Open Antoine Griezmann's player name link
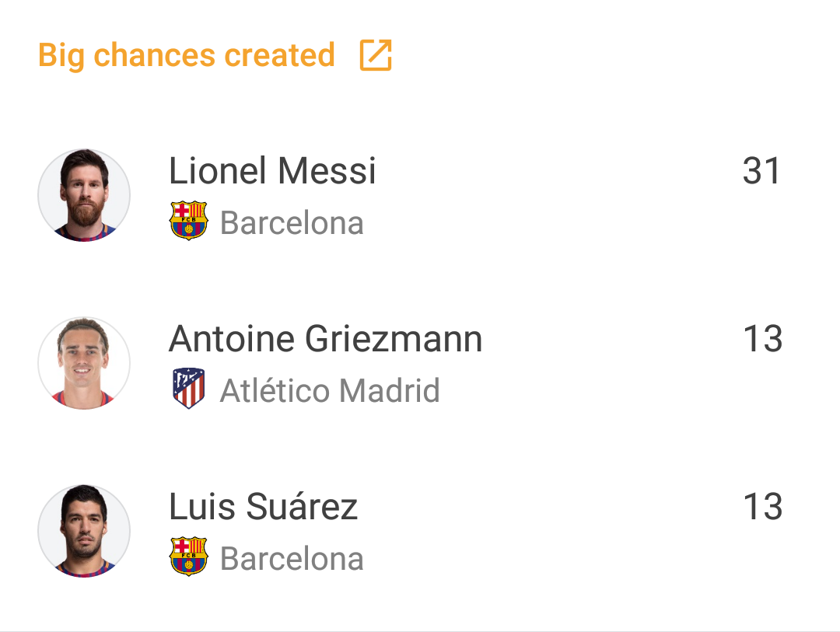Screen dimensions: 840x632 tap(326, 339)
